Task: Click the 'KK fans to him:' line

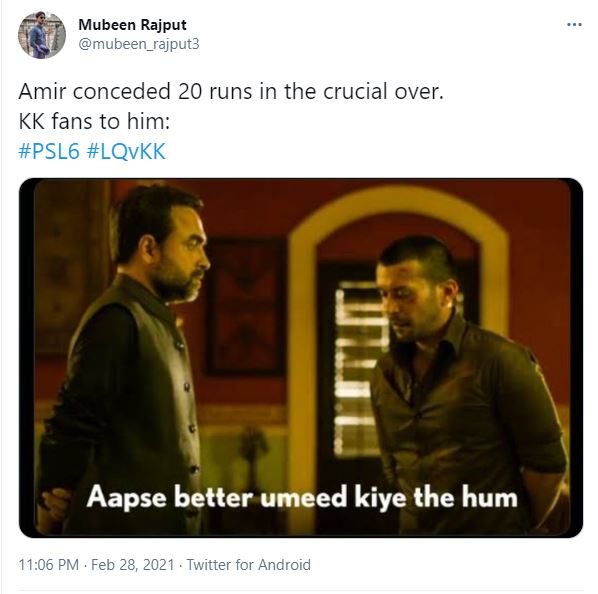Action: [x=94, y=122]
